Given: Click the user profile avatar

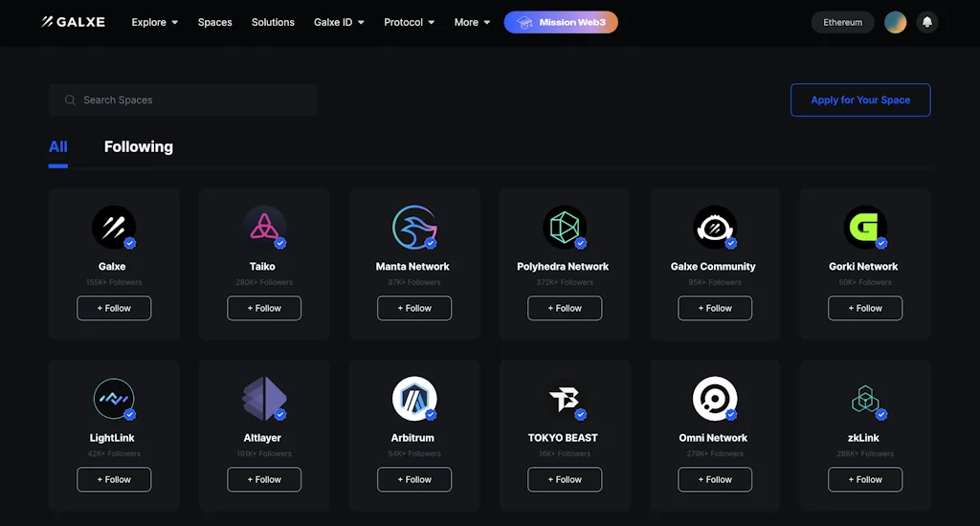Looking at the screenshot, I should tap(895, 22).
